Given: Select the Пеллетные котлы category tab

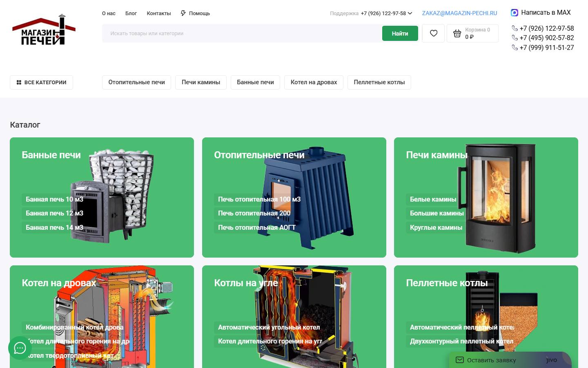Looking at the screenshot, I should 379,83.
